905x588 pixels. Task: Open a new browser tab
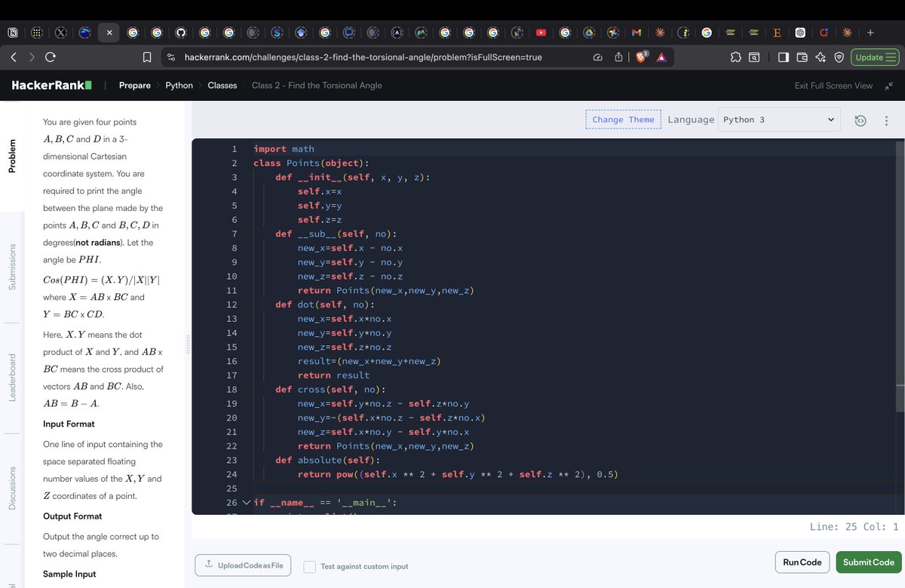point(870,33)
